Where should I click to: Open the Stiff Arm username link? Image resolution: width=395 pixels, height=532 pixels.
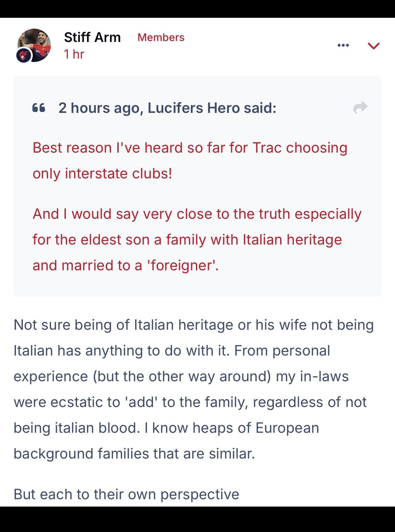pyautogui.click(x=92, y=37)
